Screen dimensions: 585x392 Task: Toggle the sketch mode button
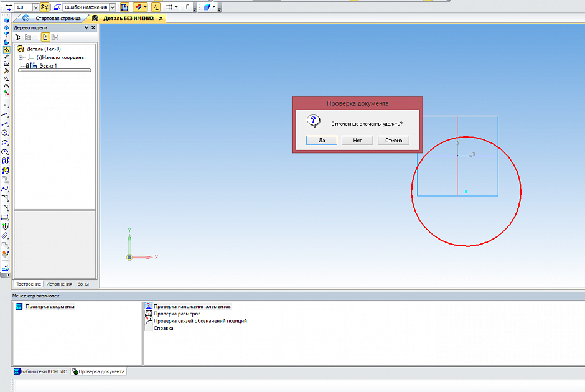click(x=124, y=7)
